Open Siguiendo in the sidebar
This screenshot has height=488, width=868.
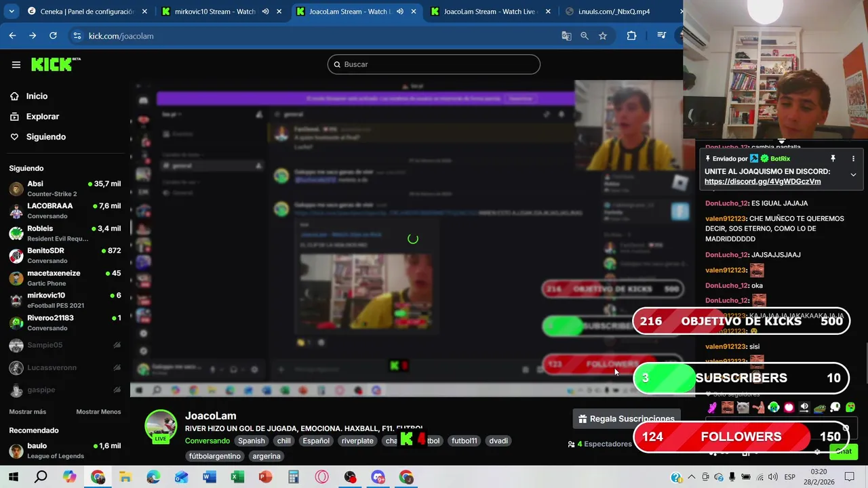(x=45, y=137)
